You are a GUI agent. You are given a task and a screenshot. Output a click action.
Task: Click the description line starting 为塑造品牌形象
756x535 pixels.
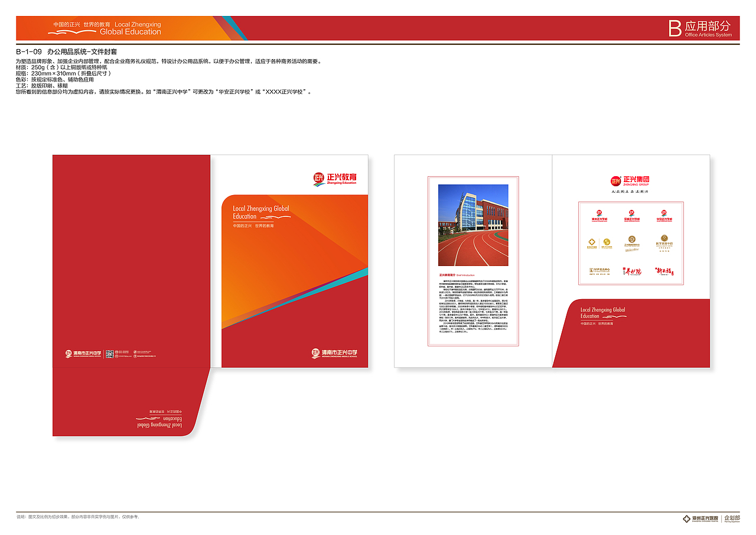(168, 61)
